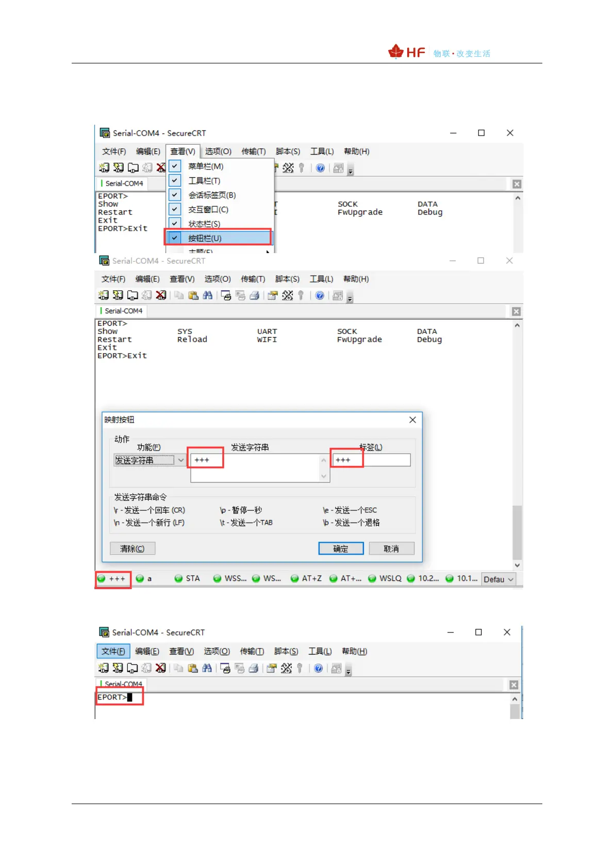The width and height of the screenshot is (614, 868).
Task: Open 传输(T) menu in the 映射按钮 dialog window
Action: pos(253,279)
